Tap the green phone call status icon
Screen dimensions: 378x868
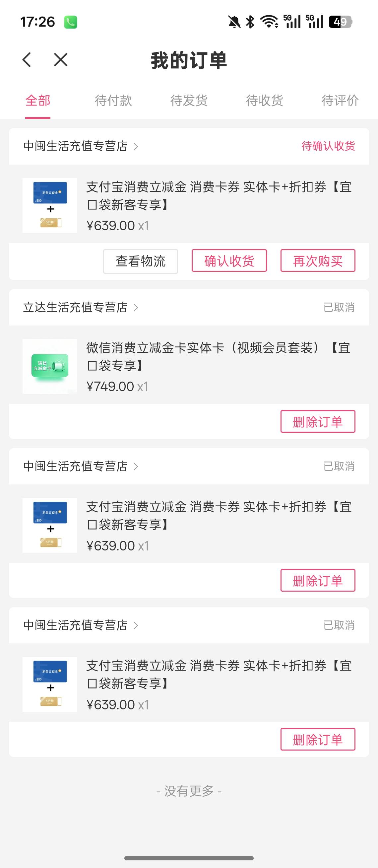click(70, 22)
